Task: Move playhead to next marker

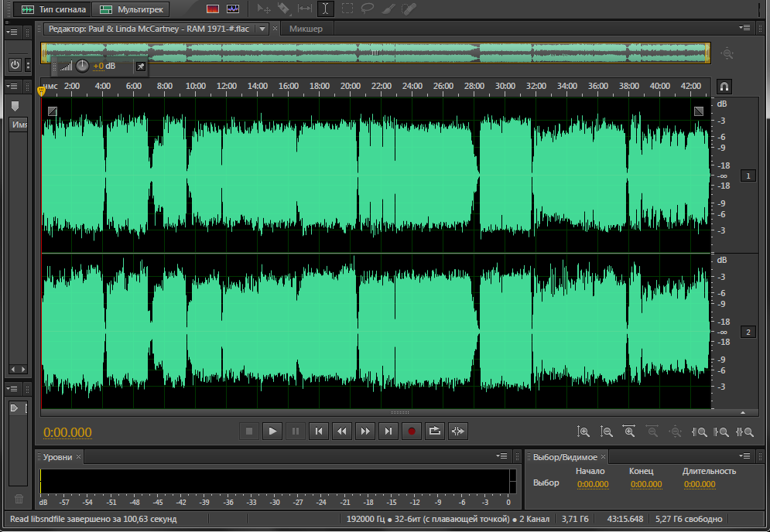Action: point(388,431)
